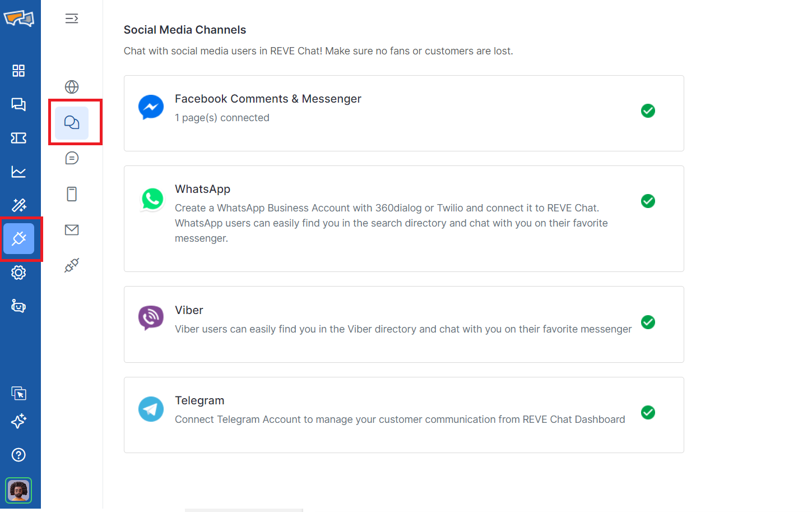Open the Reports line chart icon

(x=18, y=172)
